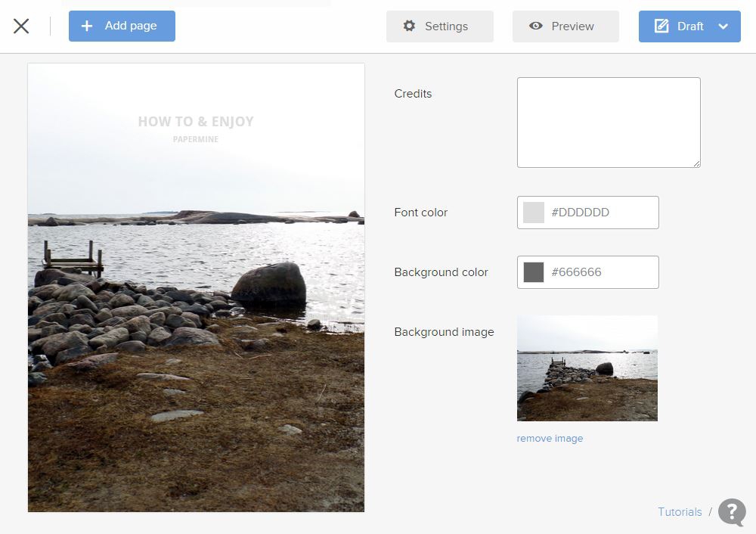The image size is (756, 534).
Task: Open the Tutorials link
Action: coord(680,512)
